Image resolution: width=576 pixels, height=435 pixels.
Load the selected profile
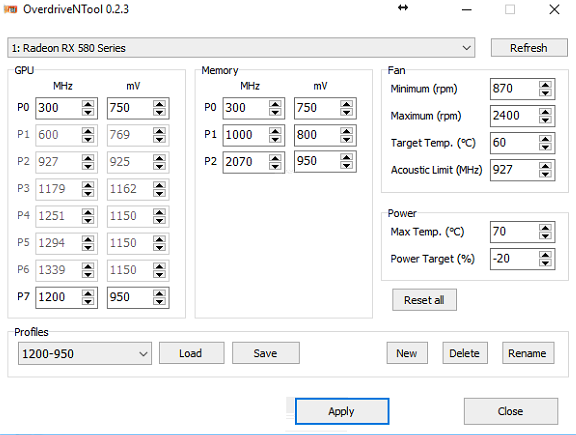pos(191,353)
